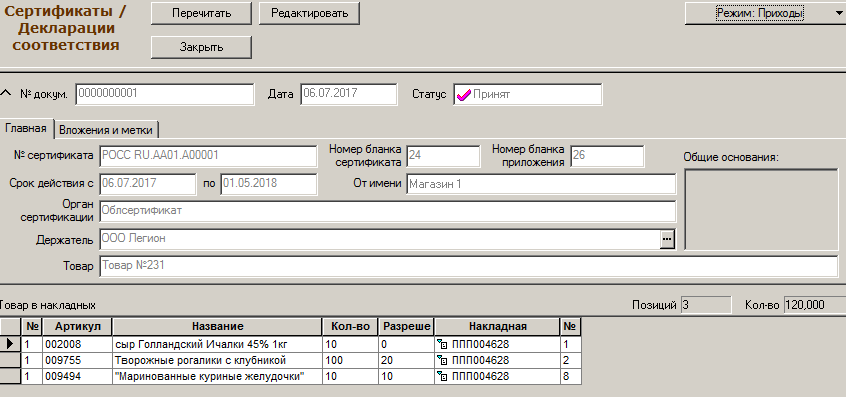Collapse header section with caret near № докум.

pos(5,93)
